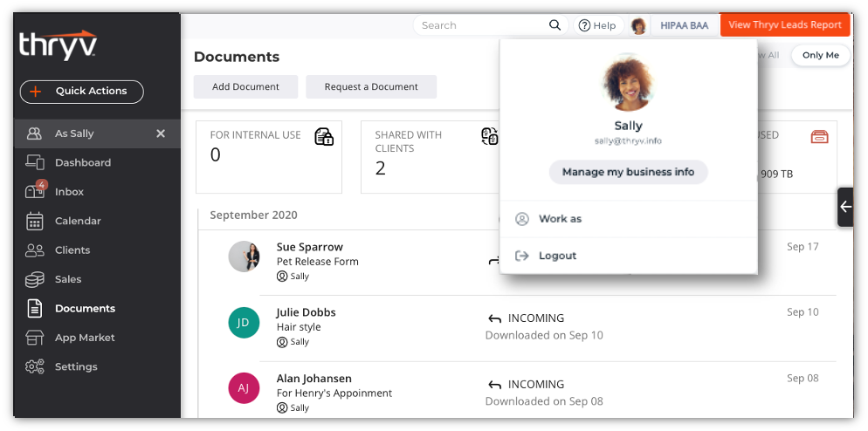Click the Sales coins icon

pos(34,279)
